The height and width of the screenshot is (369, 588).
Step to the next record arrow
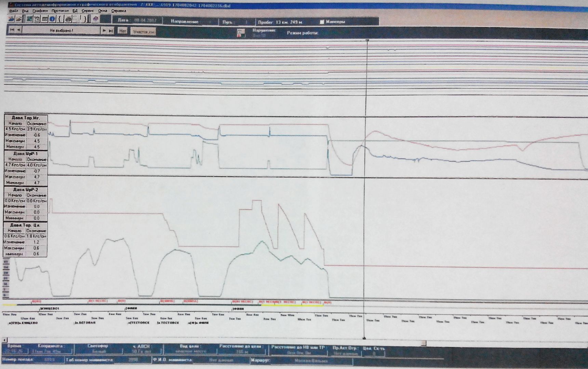104,31
